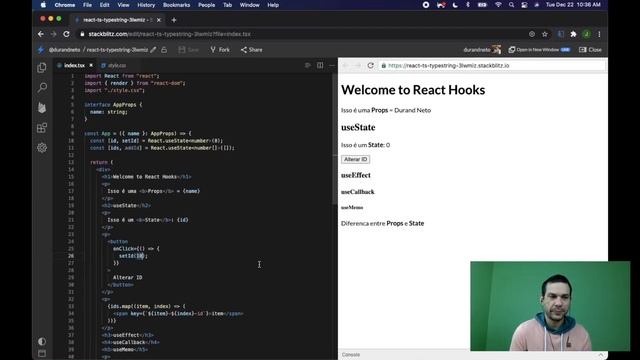Open the StackBlitz Explorer files icon
This screenshot has height=360, width=640.
(42, 68)
